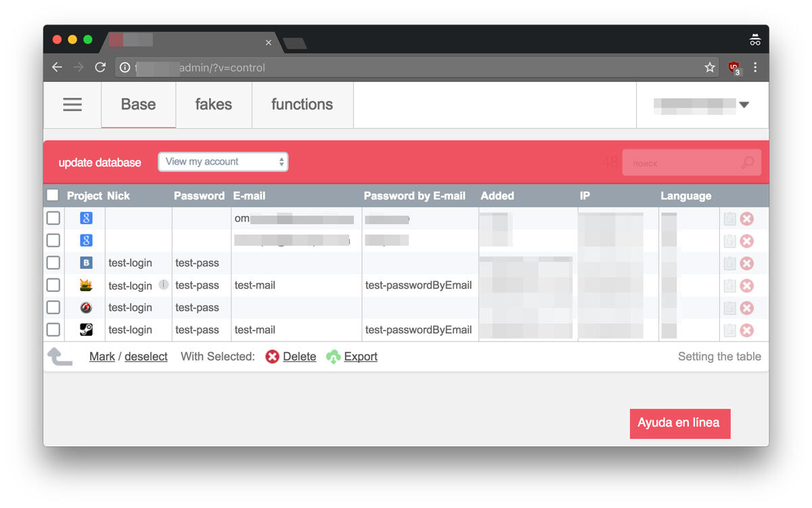Check the first Google row checkbox

(x=53, y=218)
